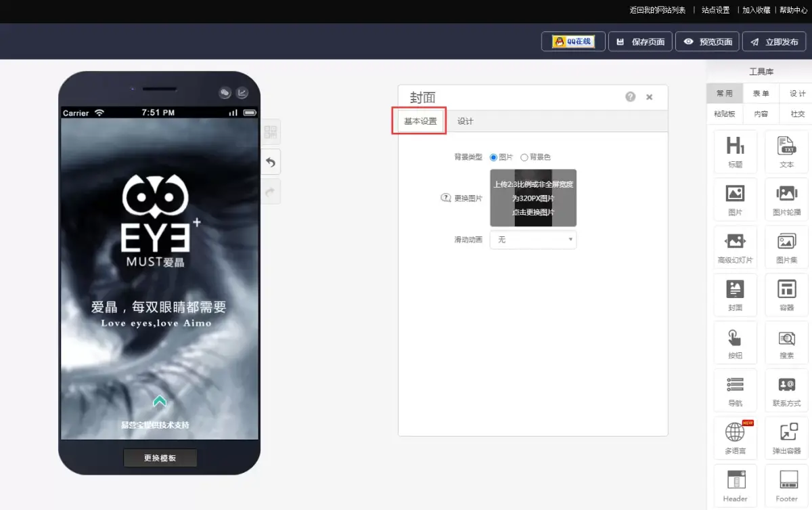This screenshot has width=812, height=510.
Task: Add a 容器 container widget
Action: (786, 295)
